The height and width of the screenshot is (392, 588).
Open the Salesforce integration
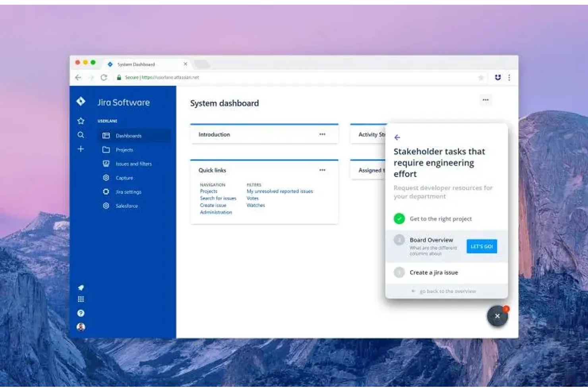(126, 206)
